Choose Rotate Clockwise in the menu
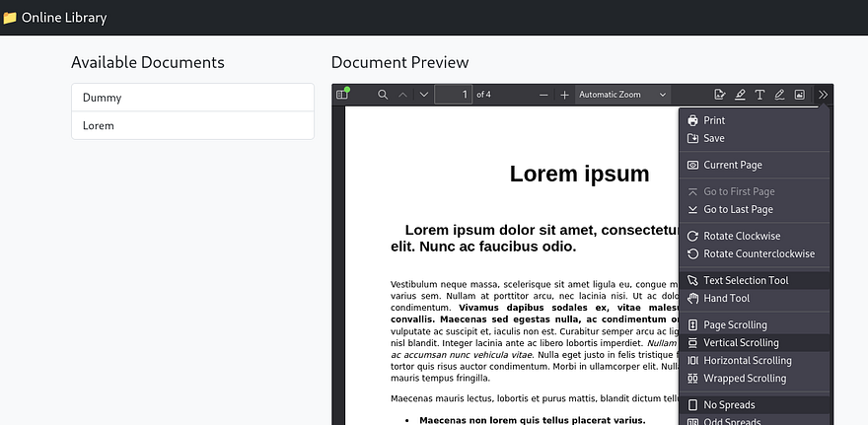This screenshot has width=868, height=425. click(741, 237)
